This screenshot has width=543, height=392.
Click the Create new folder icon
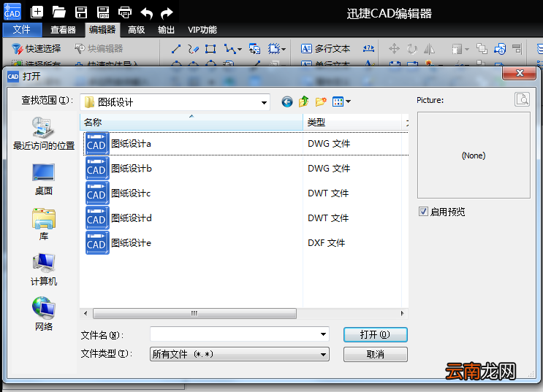(x=321, y=101)
